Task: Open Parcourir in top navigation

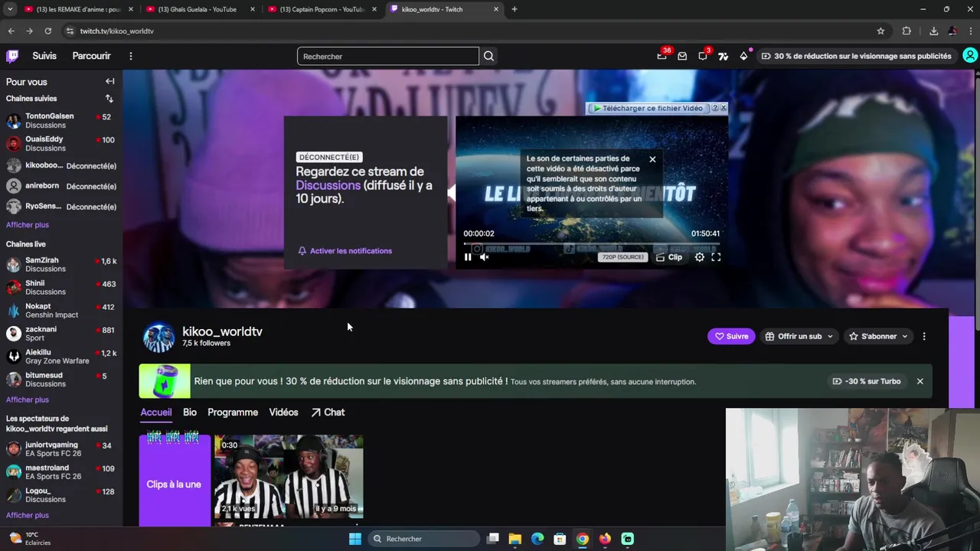Action: click(91, 56)
